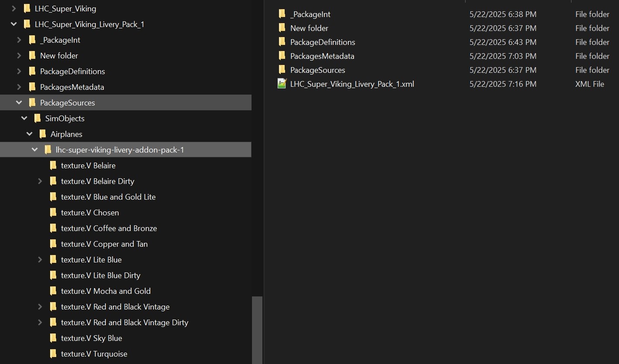Click the texture.V Coffee and Bronze folder icon
Image resolution: width=619 pixels, height=364 pixels.
coord(53,228)
